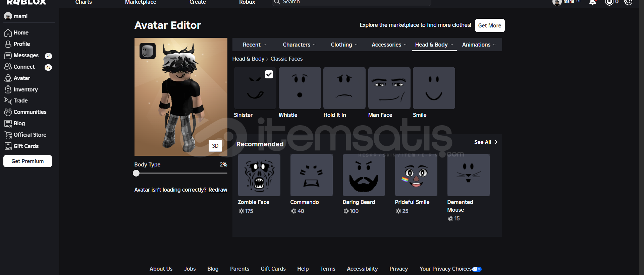Open the Demented Mouse item
Image resolution: width=644 pixels, height=275 pixels.
pos(469,175)
